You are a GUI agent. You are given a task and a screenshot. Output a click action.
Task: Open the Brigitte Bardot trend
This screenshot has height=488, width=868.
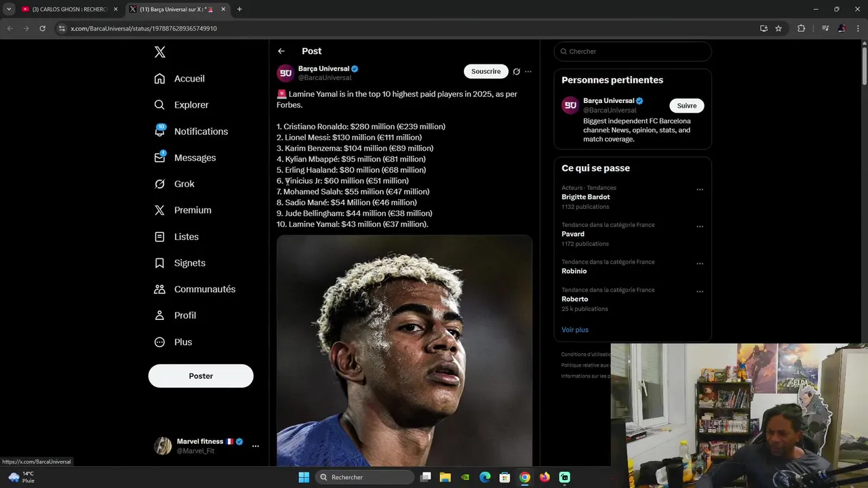tap(585, 197)
